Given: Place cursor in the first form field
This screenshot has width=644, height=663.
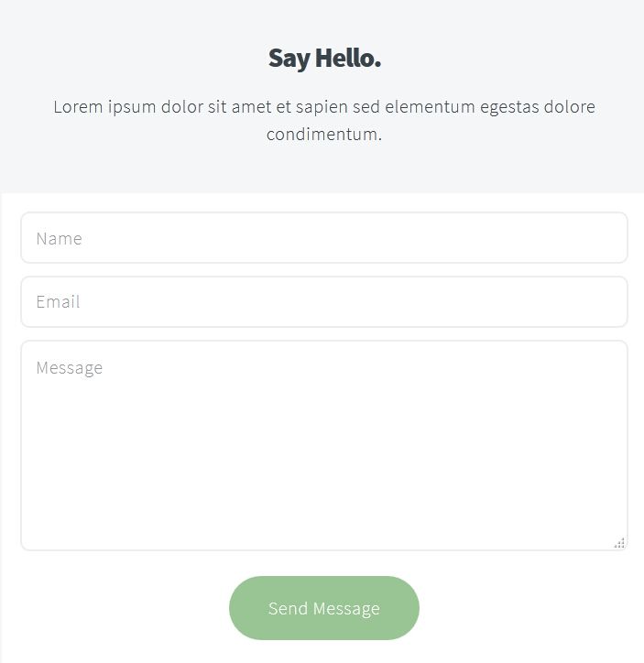Looking at the screenshot, I should tap(323, 238).
